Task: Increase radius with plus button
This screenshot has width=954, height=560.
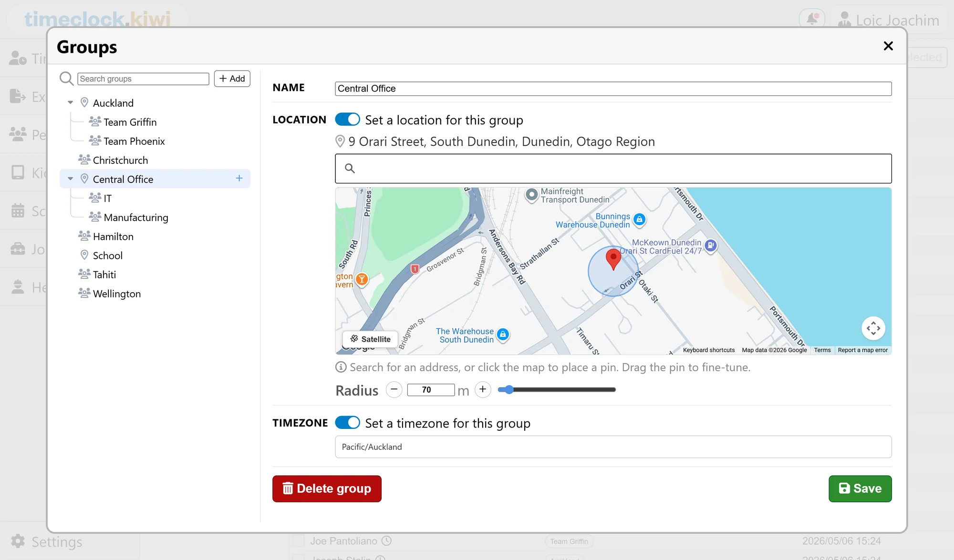Action: point(483,389)
